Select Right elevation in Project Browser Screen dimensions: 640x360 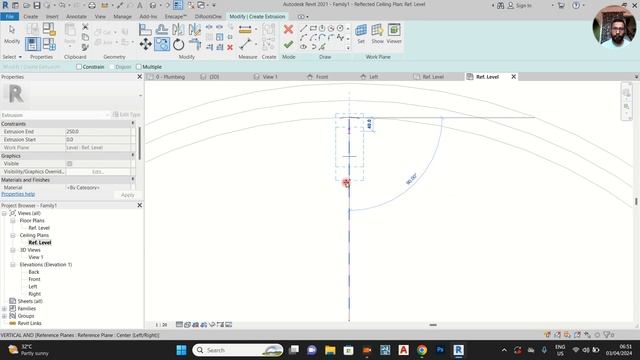click(x=34, y=294)
